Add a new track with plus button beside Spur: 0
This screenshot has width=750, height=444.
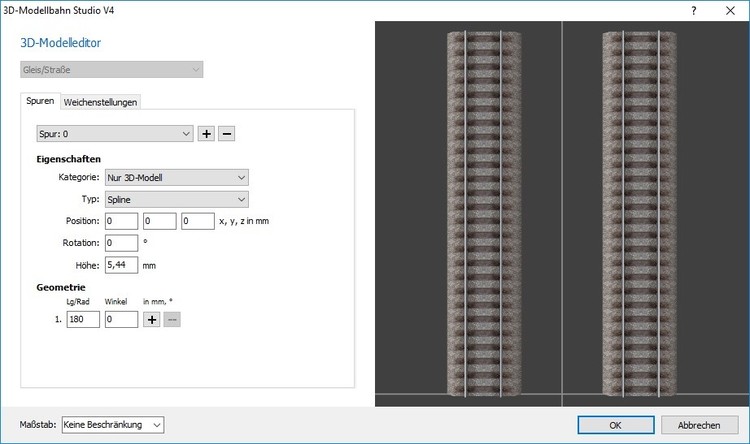coord(206,134)
